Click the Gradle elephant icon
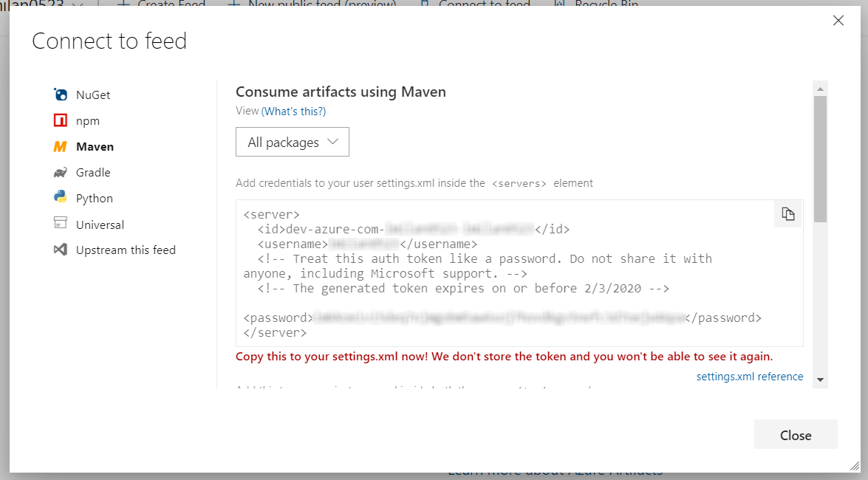The width and height of the screenshot is (868, 480). [x=60, y=172]
